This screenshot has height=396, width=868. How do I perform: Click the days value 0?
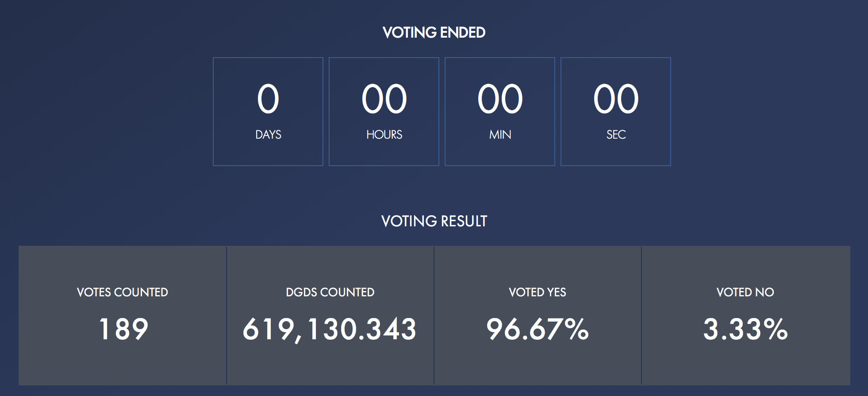268,99
